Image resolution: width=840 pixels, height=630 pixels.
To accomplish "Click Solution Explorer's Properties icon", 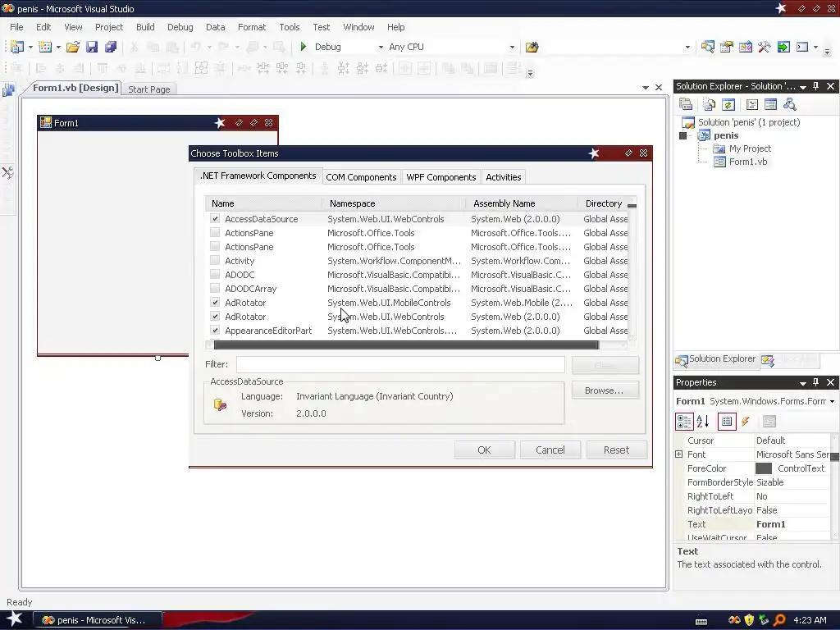I will coord(686,104).
